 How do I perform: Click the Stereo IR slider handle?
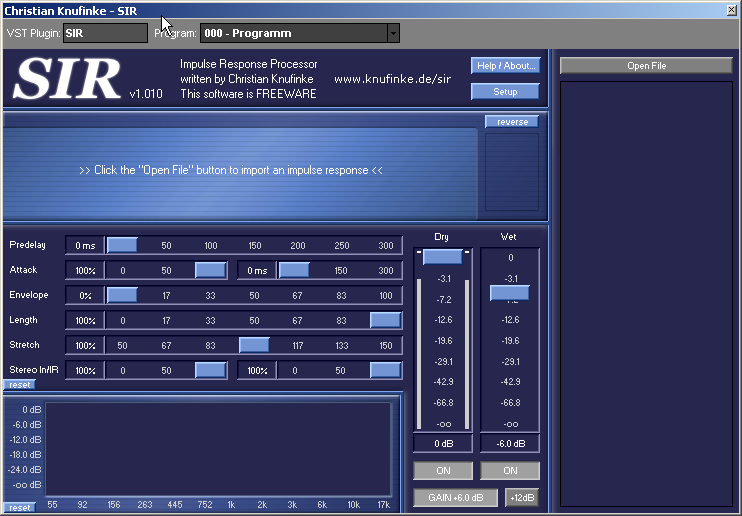[385, 370]
